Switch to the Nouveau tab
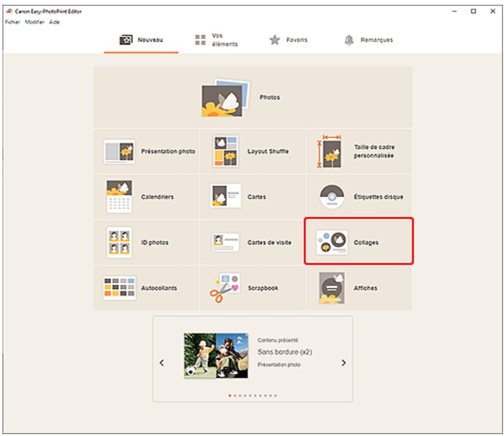This screenshot has height=436, width=504. tap(141, 40)
